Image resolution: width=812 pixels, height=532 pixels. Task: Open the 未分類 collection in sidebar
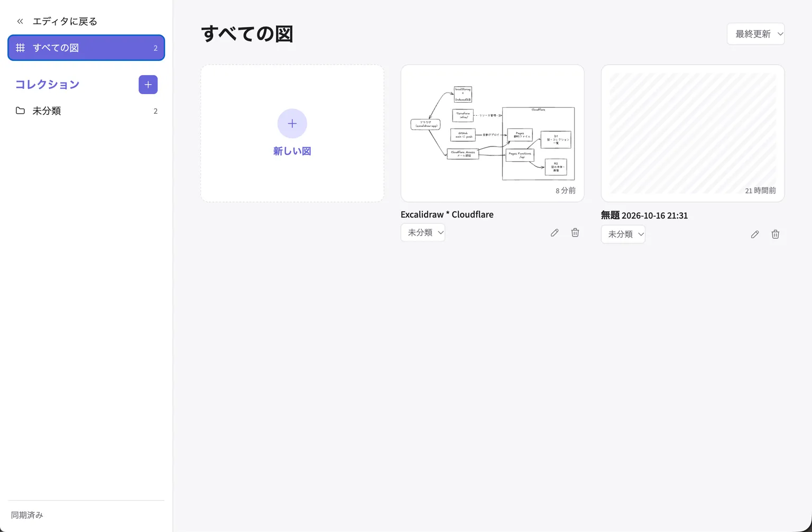pos(86,111)
